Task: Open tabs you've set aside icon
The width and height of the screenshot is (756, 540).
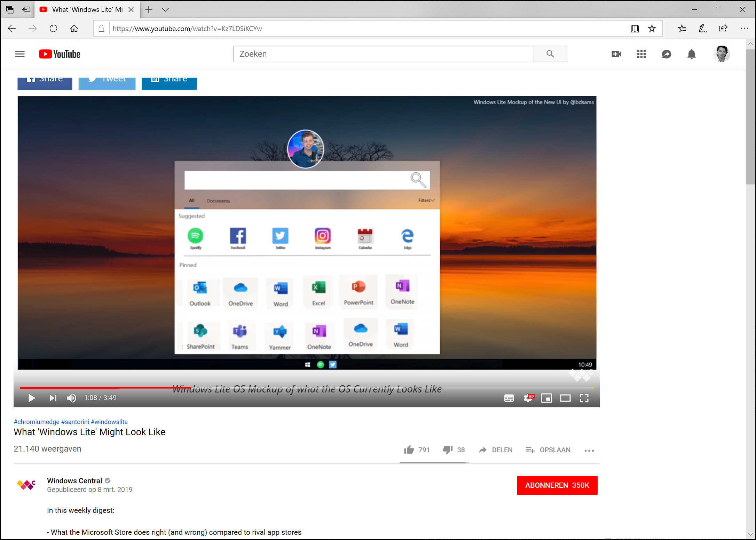Action: click(10, 9)
